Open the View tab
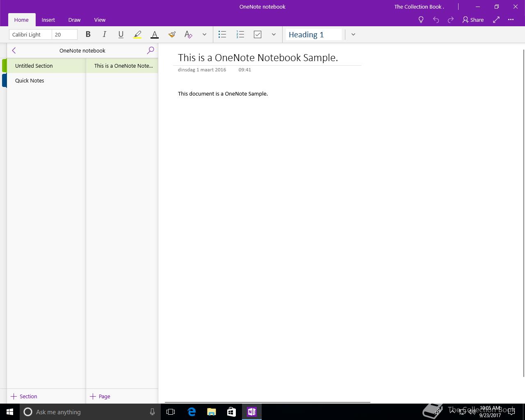 click(100, 20)
